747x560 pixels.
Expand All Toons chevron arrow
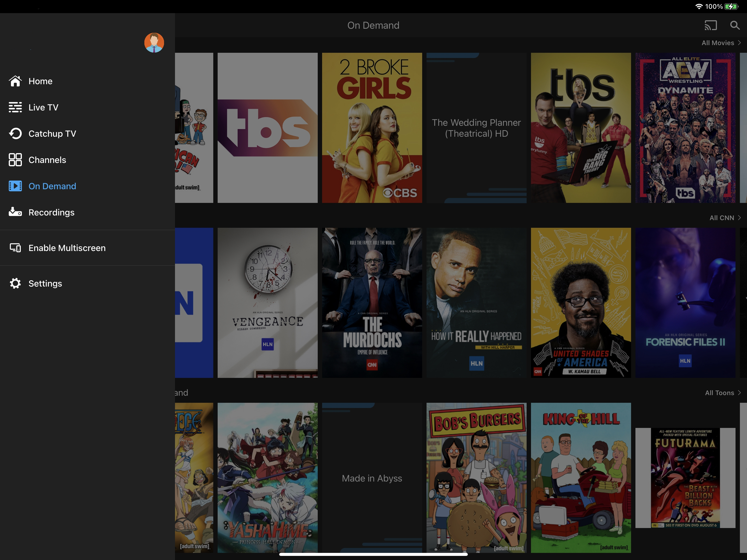tap(740, 393)
